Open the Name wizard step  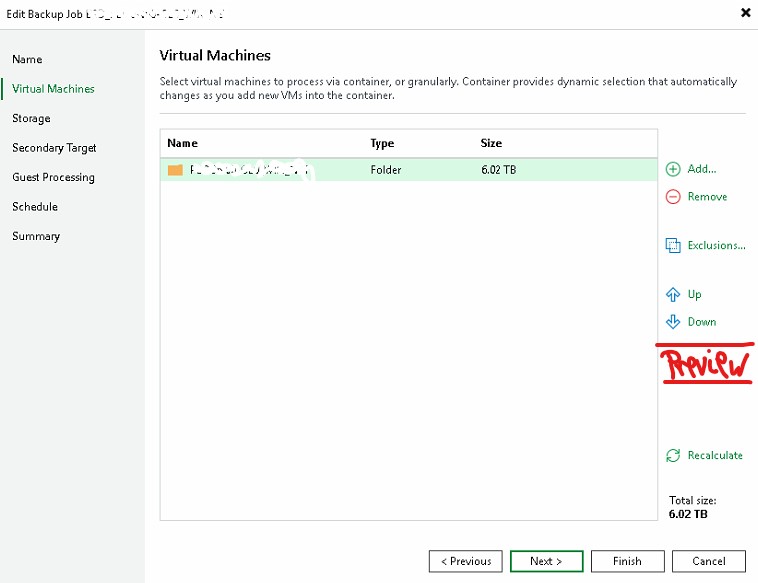tap(27, 59)
